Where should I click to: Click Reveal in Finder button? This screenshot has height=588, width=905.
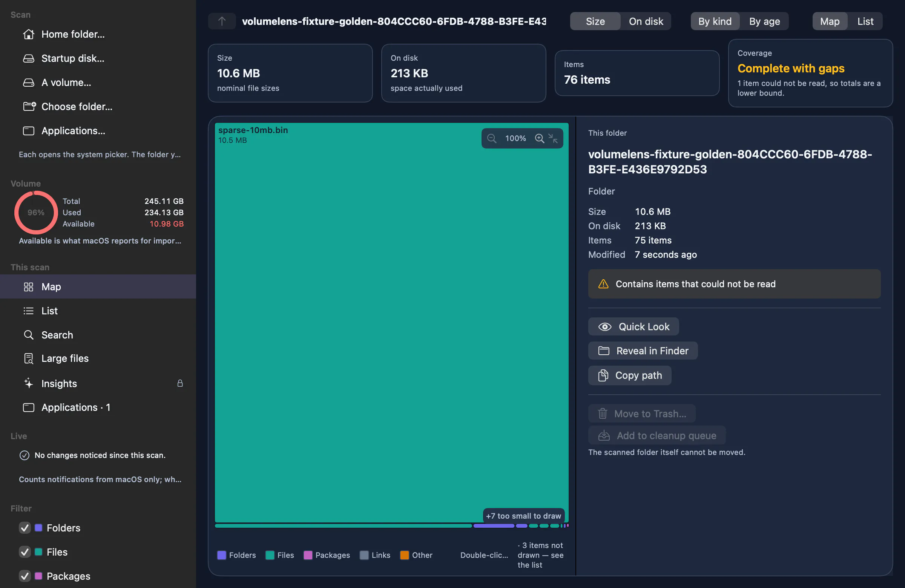[643, 351]
